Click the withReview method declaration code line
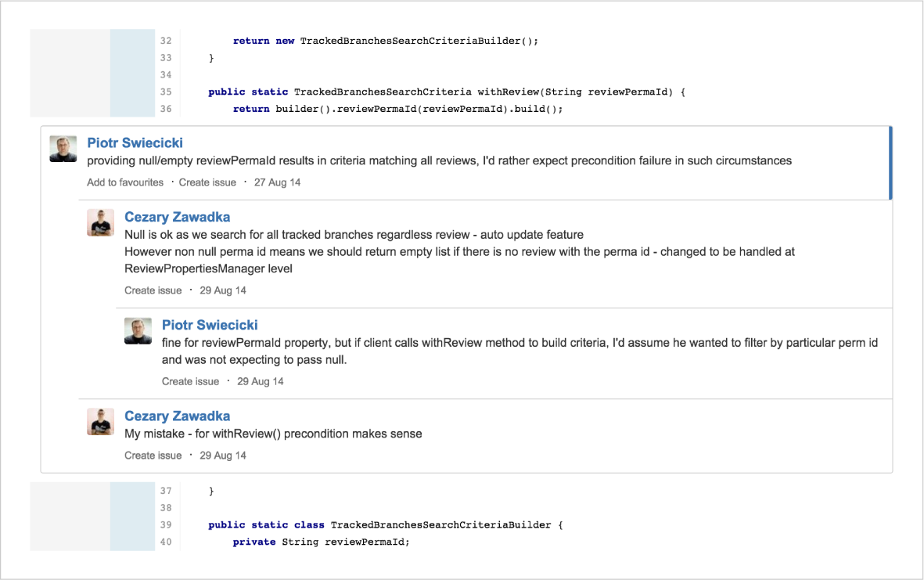The image size is (924, 580). click(446, 92)
